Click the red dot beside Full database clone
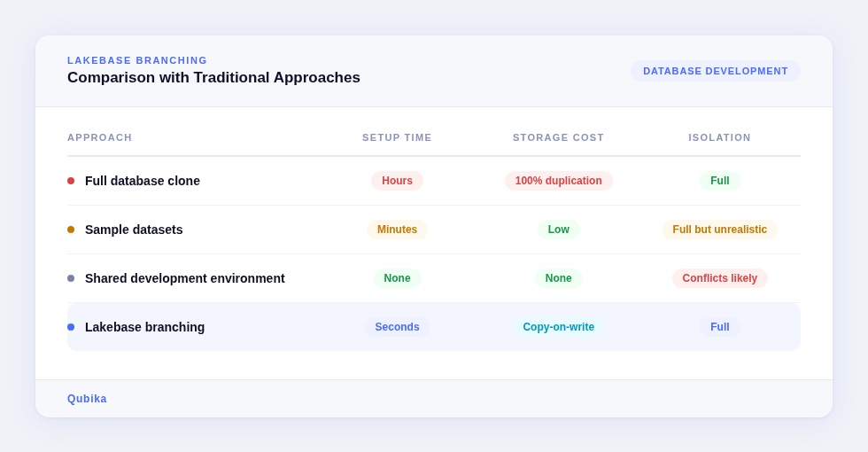 click(x=71, y=181)
